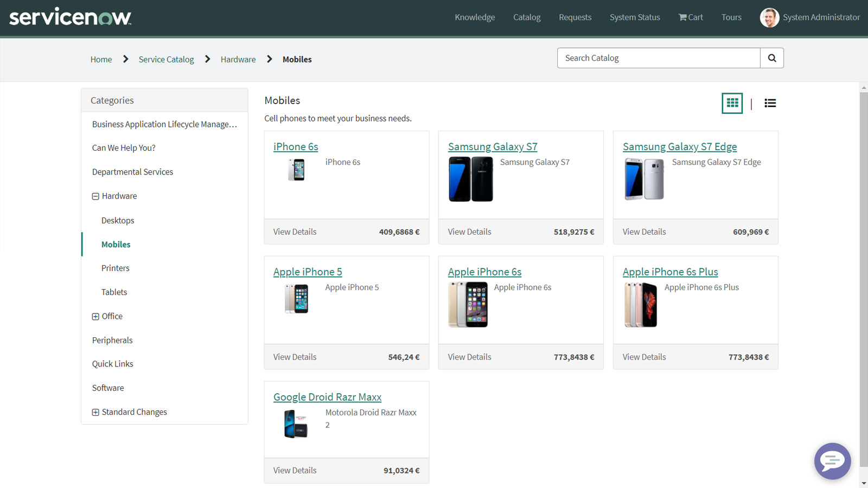Screen dimensions: 868x488
Task: Collapse the Hardware category
Action: [x=95, y=196]
